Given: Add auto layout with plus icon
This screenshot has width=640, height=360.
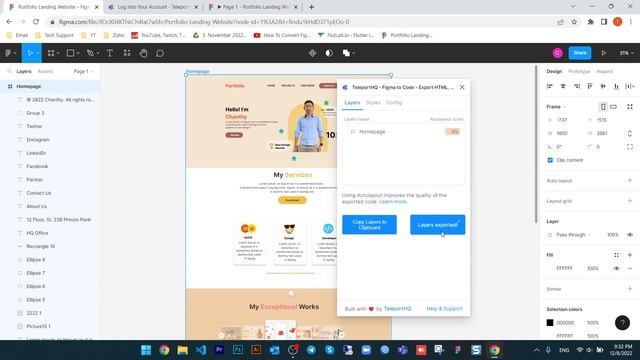Looking at the screenshot, I should (x=630, y=180).
